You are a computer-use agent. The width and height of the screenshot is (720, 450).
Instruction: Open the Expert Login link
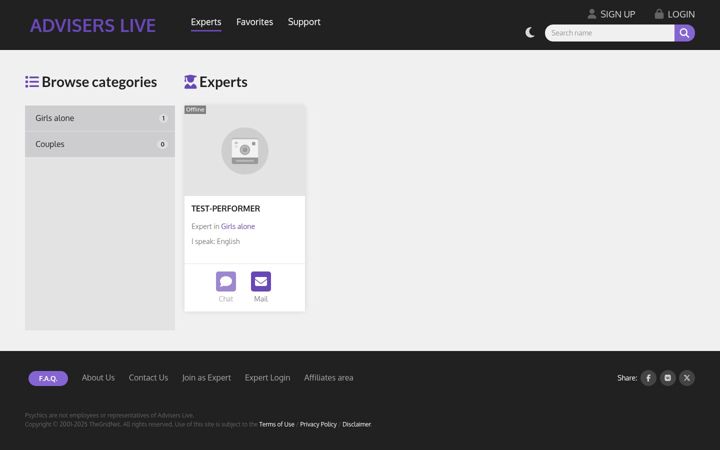pyautogui.click(x=267, y=378)
